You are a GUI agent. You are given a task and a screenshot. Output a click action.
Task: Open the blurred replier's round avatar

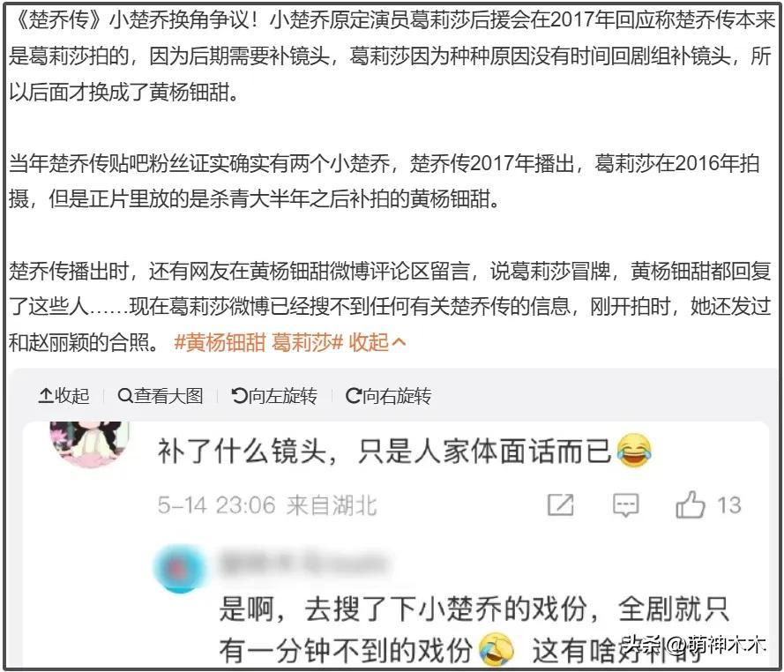180,570
